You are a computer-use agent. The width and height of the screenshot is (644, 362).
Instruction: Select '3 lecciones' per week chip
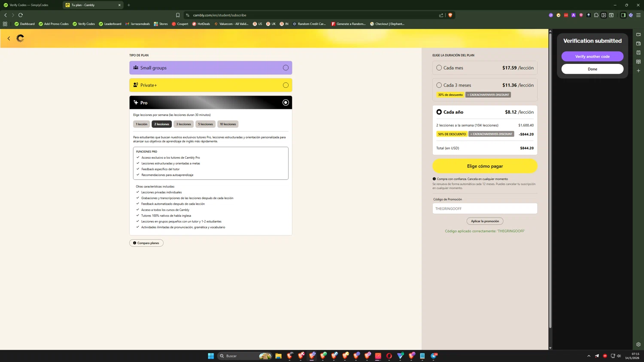[184, 124]
